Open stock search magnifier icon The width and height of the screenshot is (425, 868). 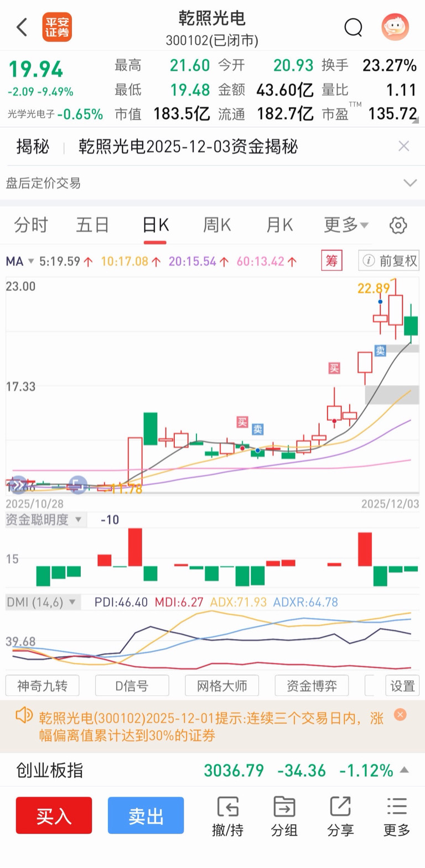pyautogui.click(x=353, y=27)
